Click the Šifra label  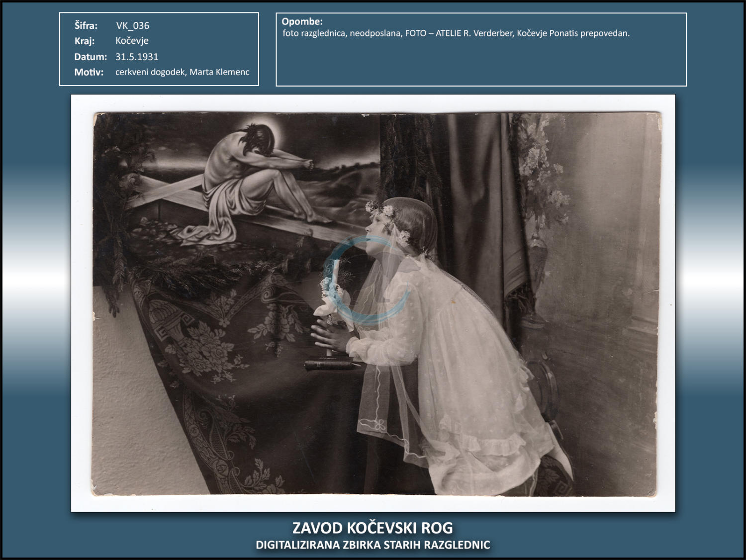tap(86, 25)
